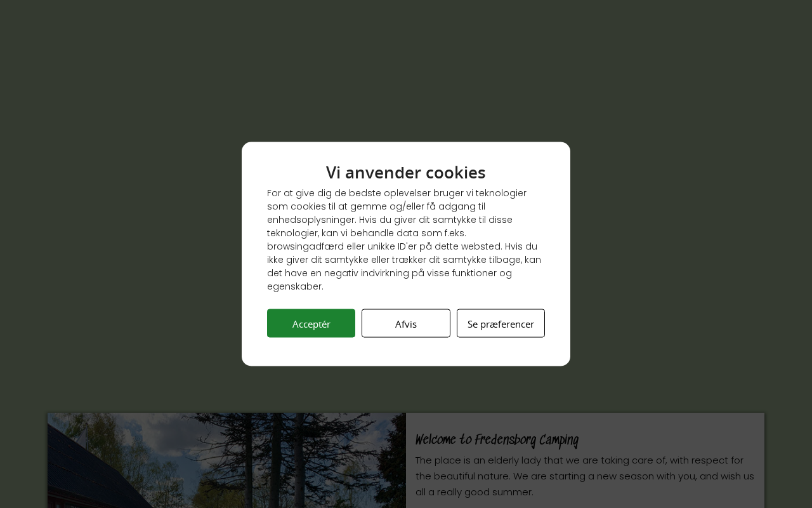Click the camping photo with trees
The width and height of the screenshot is (812, 508).
[226, 460]
